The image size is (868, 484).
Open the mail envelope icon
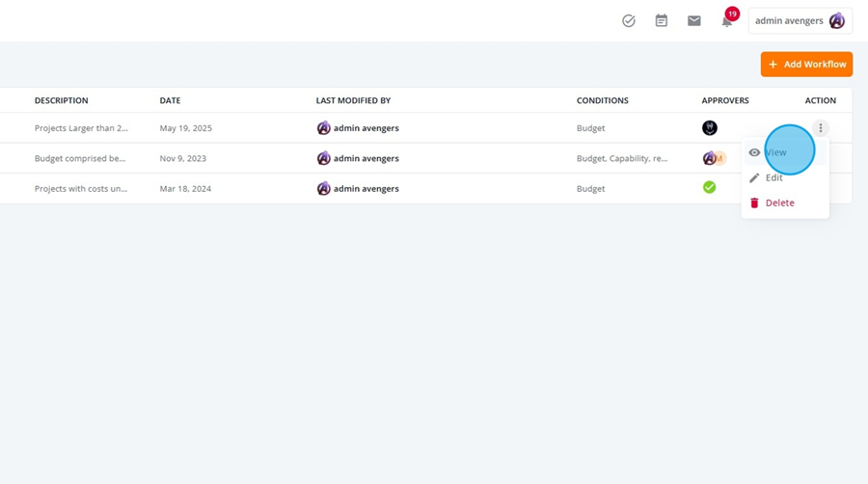click(694, 21)
